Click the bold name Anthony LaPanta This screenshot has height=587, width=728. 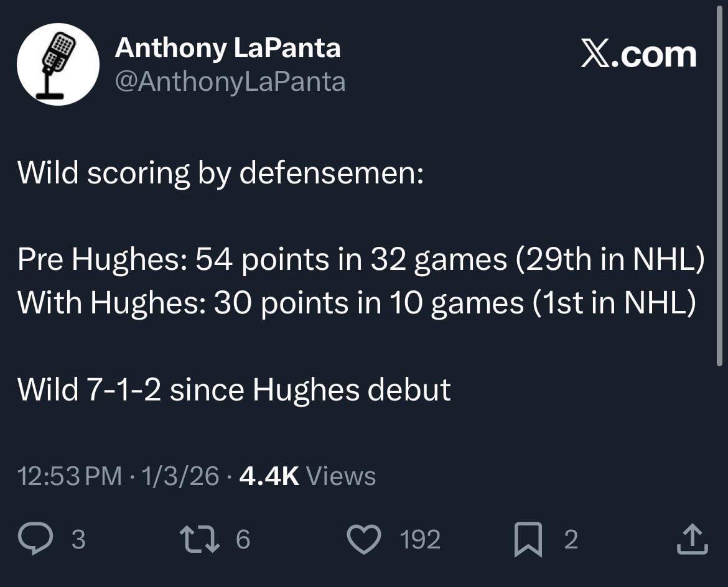click(x=228, y=48)
